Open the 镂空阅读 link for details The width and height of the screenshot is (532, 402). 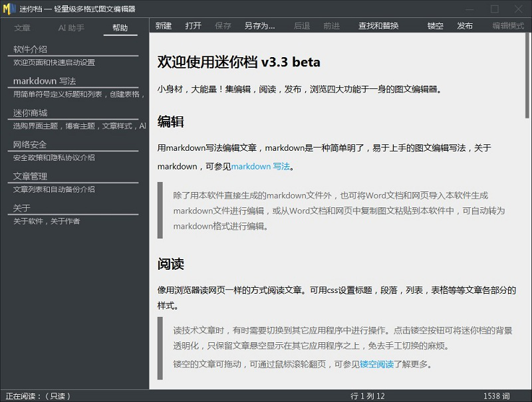tap(377, 365)
